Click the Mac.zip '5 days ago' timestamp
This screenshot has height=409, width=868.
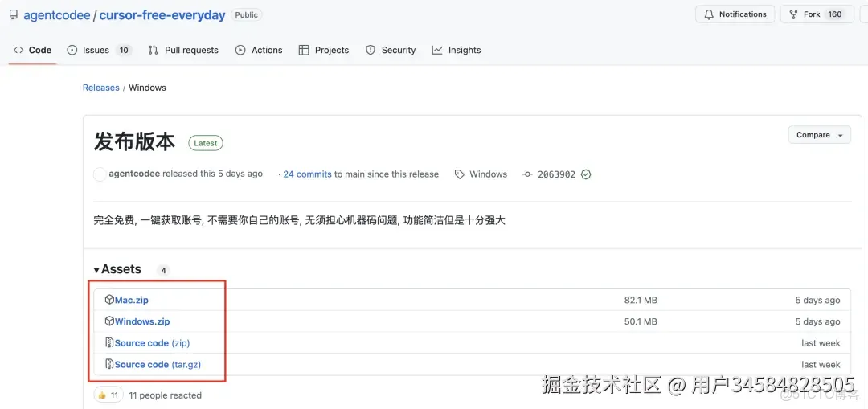coord(817,300)
